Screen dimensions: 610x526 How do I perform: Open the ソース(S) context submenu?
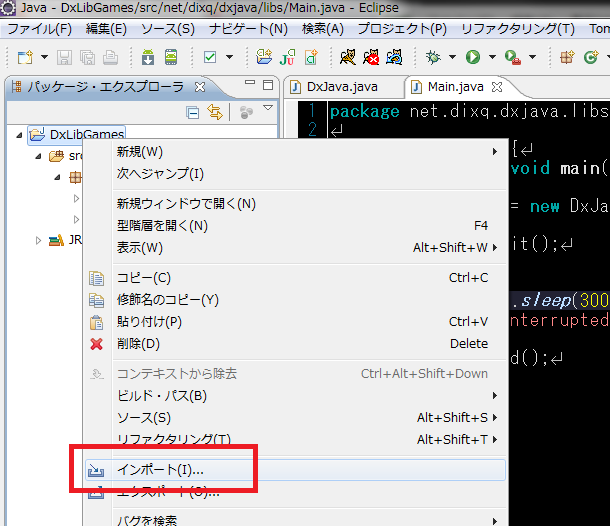point(295,418)
